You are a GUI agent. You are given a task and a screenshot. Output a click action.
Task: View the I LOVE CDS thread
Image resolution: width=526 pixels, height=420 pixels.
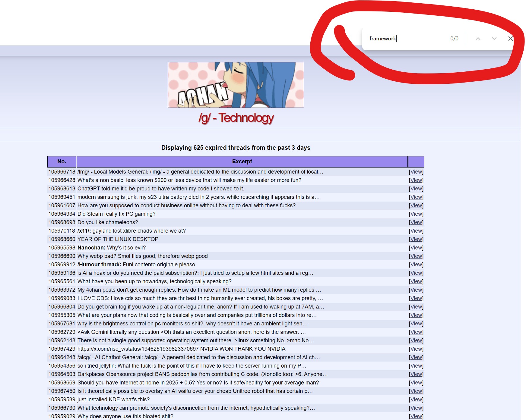(416, 298)
